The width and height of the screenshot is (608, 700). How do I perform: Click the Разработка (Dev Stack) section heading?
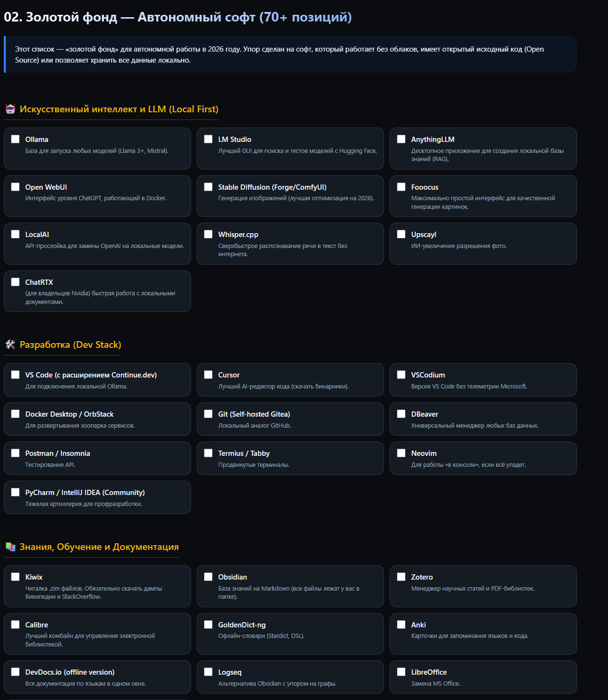(x=70, y=345)
